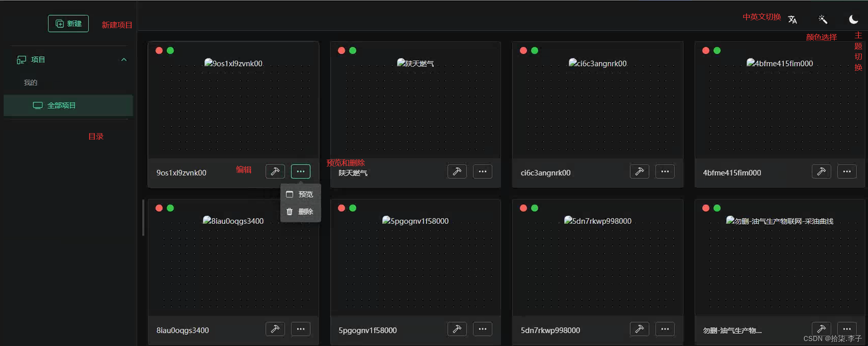Open more options for 9os1xl9zvnk00

pyautogui.click(x=300, y=171)
